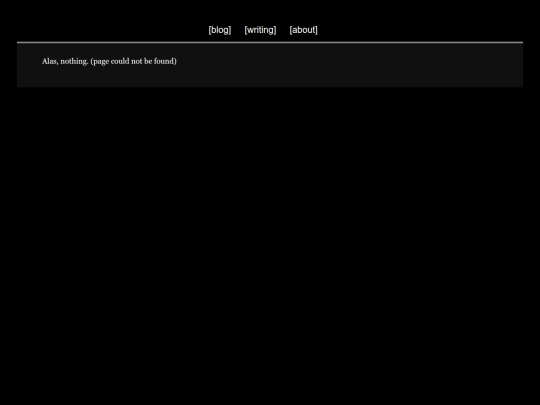Open the [blog] navigation link
Image resolution: width=540 pixels, height=405 pixels.
pos(220,30)
